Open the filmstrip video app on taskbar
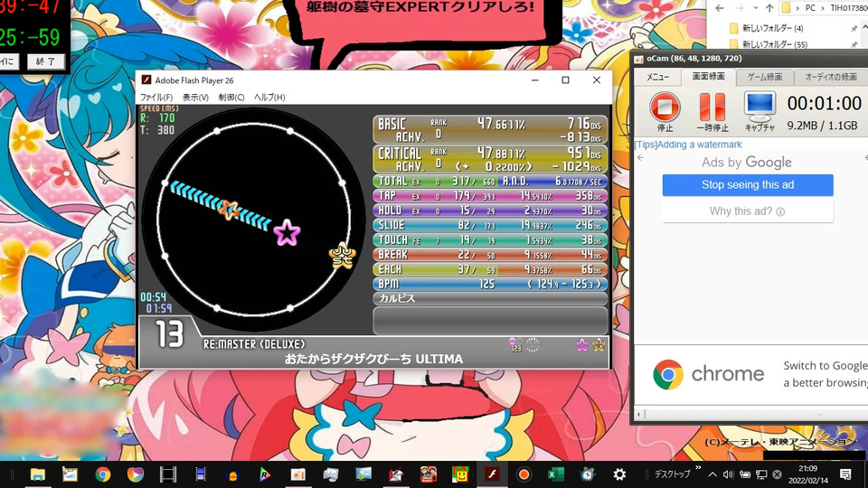 coord(168,474)
